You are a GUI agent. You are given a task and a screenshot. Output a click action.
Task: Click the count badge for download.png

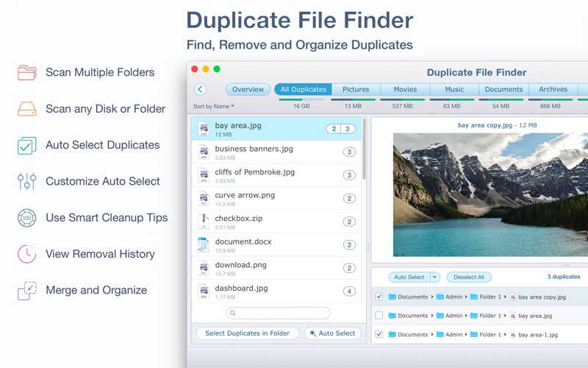click(x=349, y=268)
